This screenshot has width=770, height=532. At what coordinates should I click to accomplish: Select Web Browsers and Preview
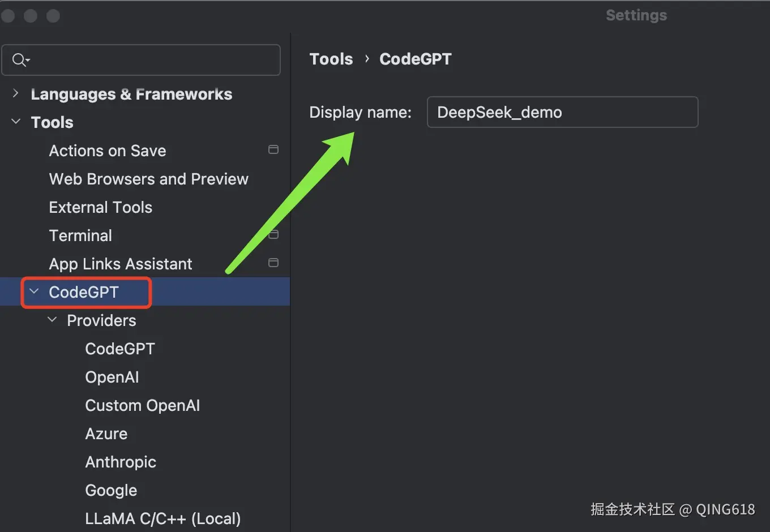point(148,179)
